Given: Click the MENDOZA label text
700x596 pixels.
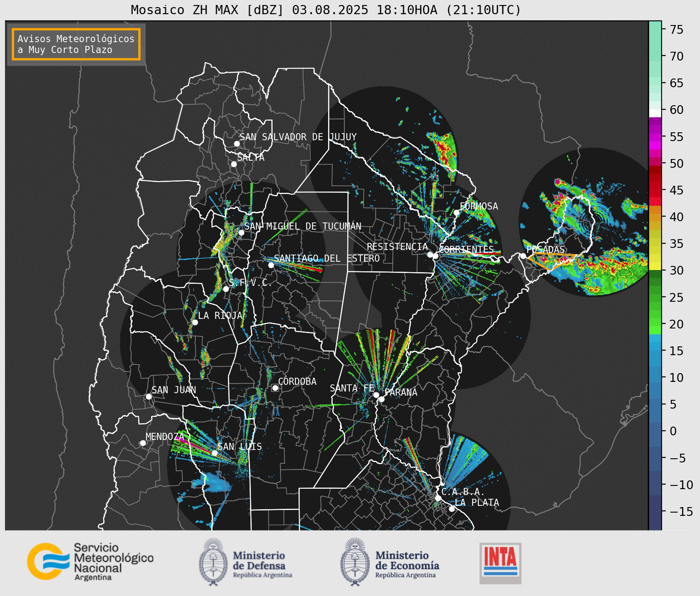Looking at the screenshot, I should (x=165, y=437).
